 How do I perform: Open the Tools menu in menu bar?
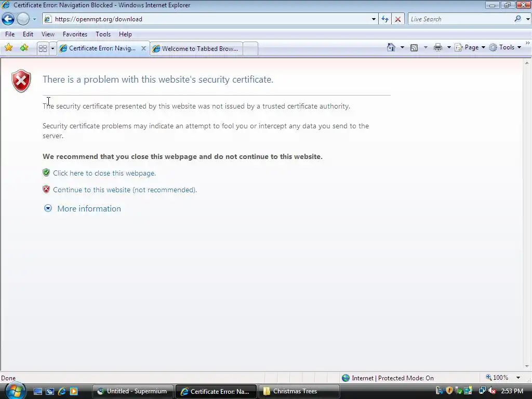coord(103,34)
